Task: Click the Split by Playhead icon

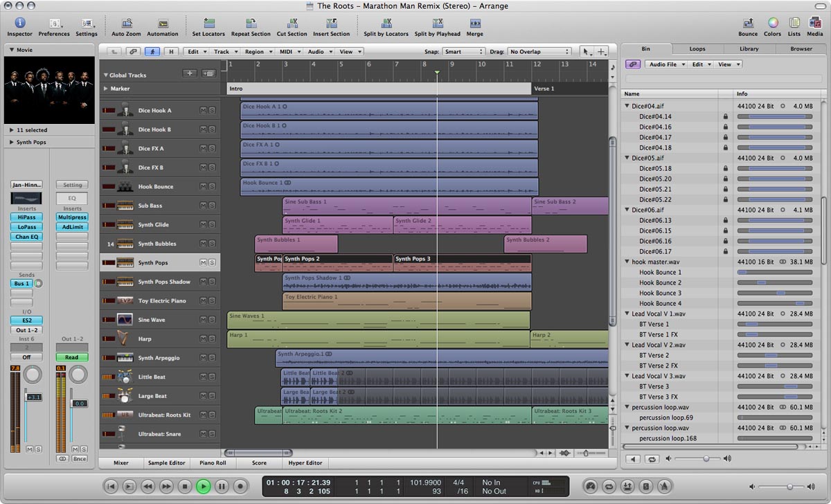Action: [437, 24]
